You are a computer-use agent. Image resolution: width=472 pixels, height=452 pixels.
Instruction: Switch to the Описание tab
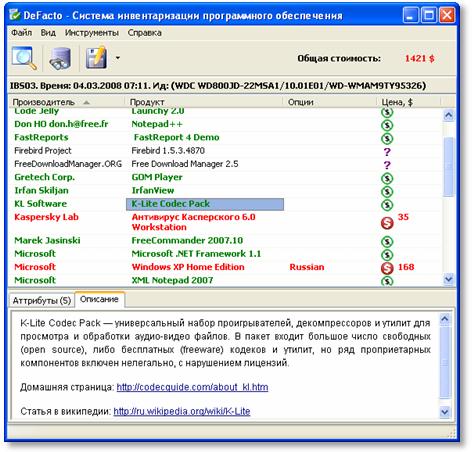[x=99, y=299]
